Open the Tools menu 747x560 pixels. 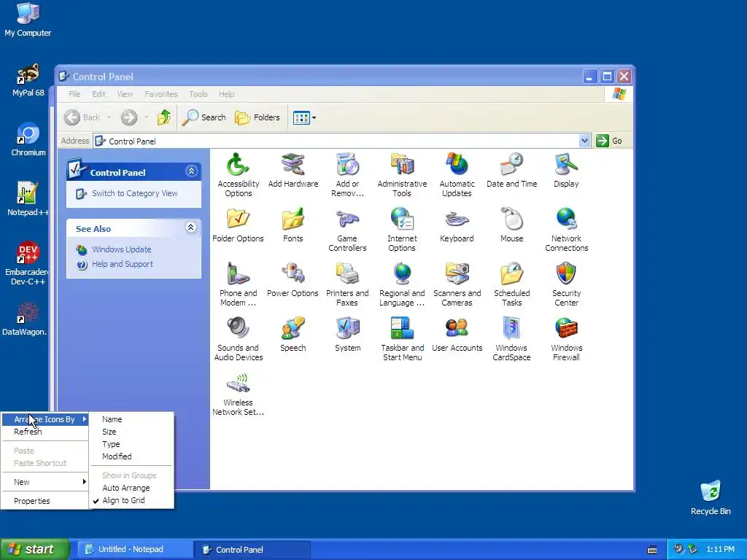click(198, 94)
